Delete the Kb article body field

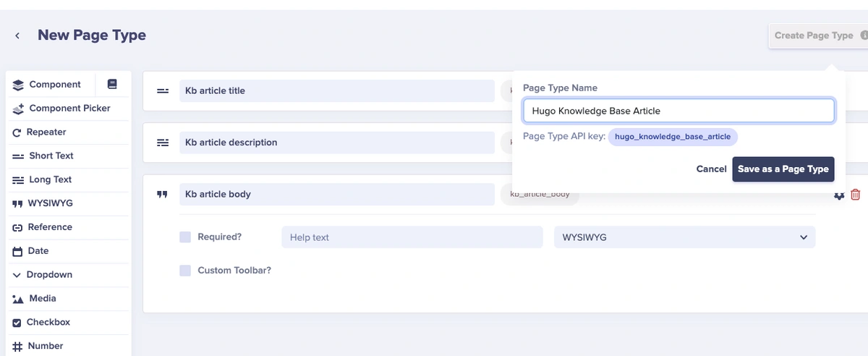pos(855,195)
